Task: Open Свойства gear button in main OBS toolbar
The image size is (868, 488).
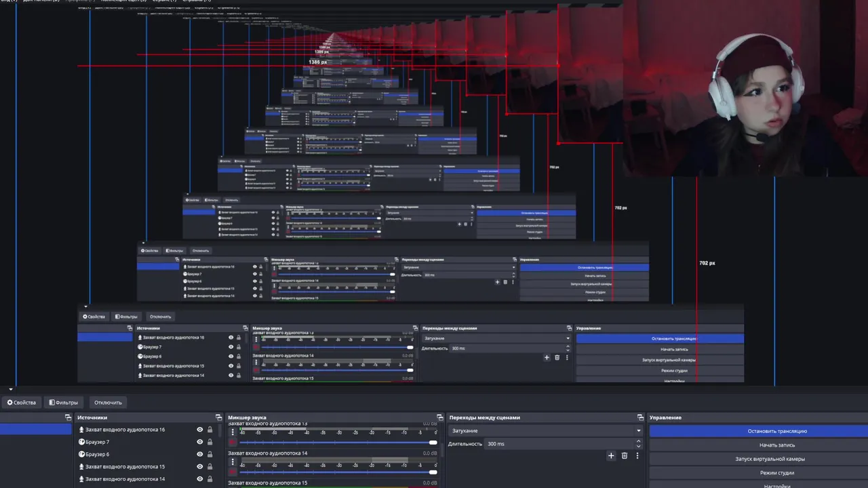Action: click(22, 403)
